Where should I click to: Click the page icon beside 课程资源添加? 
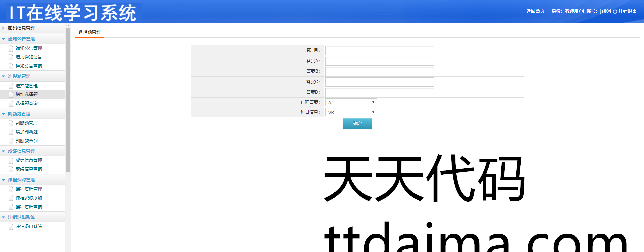tap(11, 198)
